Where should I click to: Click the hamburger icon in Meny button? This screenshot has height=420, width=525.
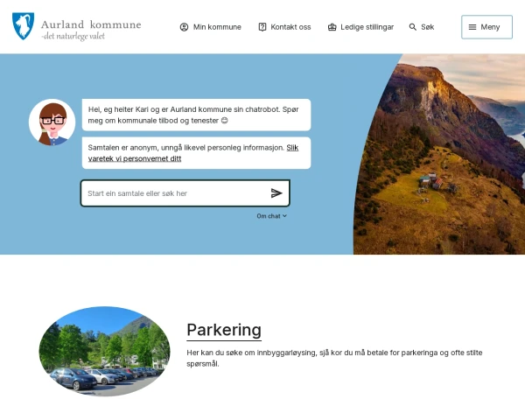click(x=472, y=27)
